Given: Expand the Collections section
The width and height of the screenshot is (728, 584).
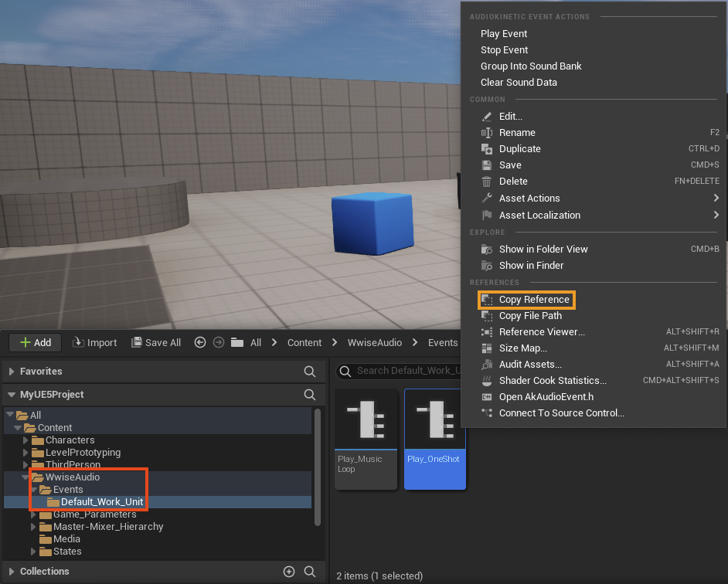Looking at the screenshot, I should [x=12, y=572].
